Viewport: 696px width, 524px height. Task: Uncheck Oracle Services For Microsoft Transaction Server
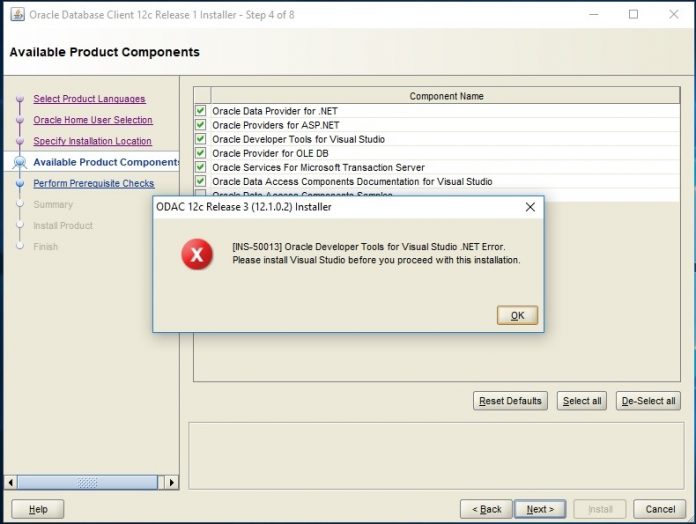(201, 167)
